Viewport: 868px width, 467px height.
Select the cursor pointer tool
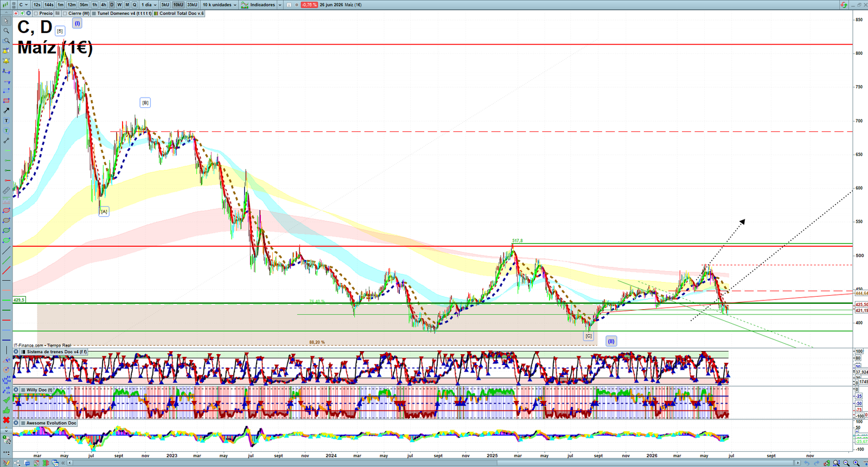6,21
